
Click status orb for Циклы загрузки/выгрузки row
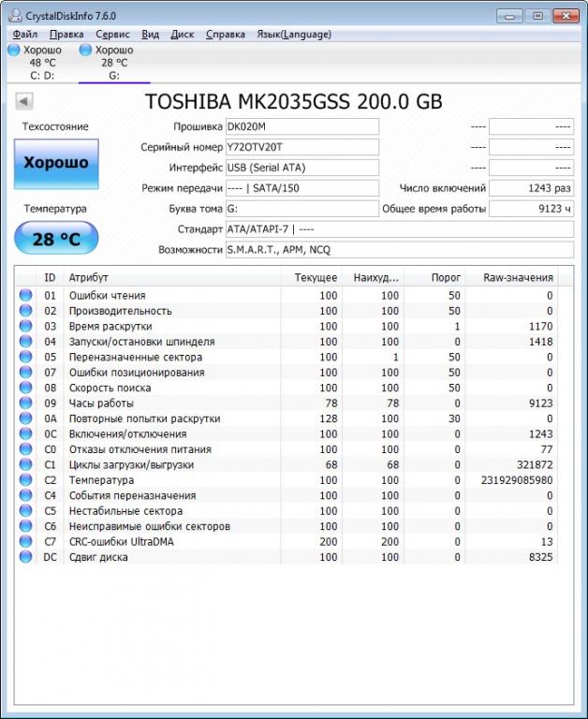coord(25,464)
